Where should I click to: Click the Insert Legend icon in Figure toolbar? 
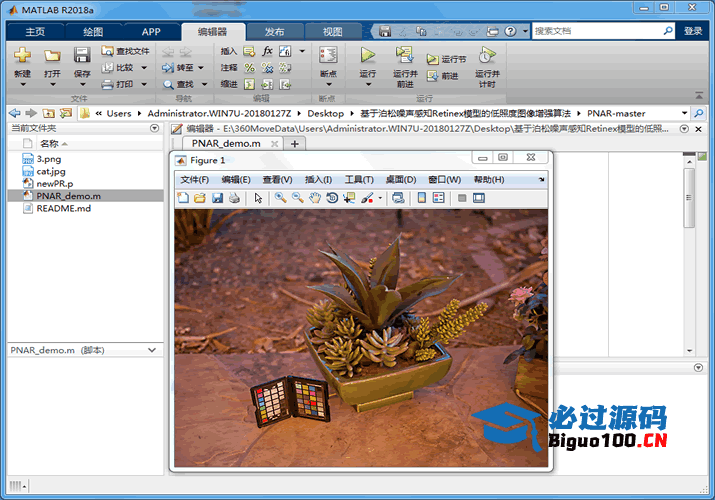click(x=438, y=198)
